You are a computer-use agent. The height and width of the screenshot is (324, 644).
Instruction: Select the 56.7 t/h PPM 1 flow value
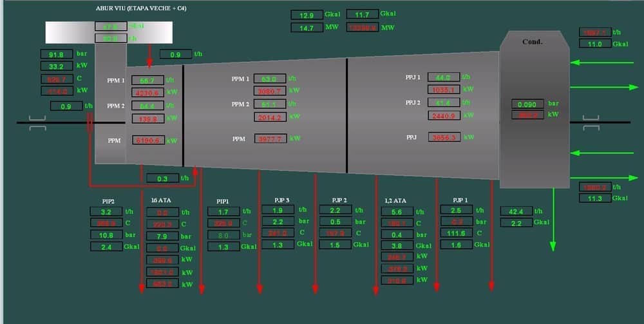coord(147,80)
